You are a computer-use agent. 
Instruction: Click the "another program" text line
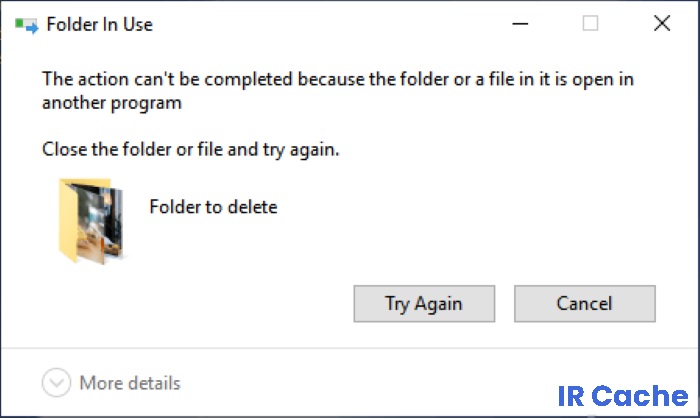pyautogui.click(x=112, y=103)
